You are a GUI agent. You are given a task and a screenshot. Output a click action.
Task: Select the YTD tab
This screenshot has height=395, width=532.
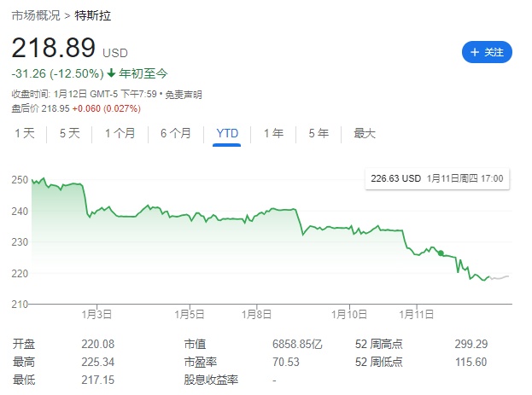pos(227,133)
